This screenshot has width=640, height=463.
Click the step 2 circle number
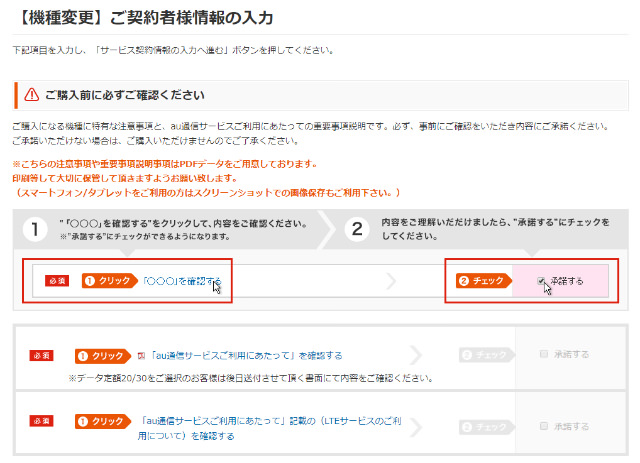click(x=357, y=229)
